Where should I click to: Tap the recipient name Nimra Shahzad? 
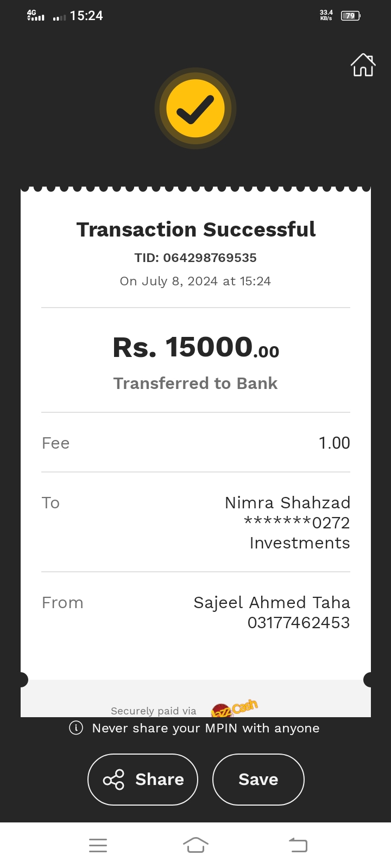pos(287,503)
